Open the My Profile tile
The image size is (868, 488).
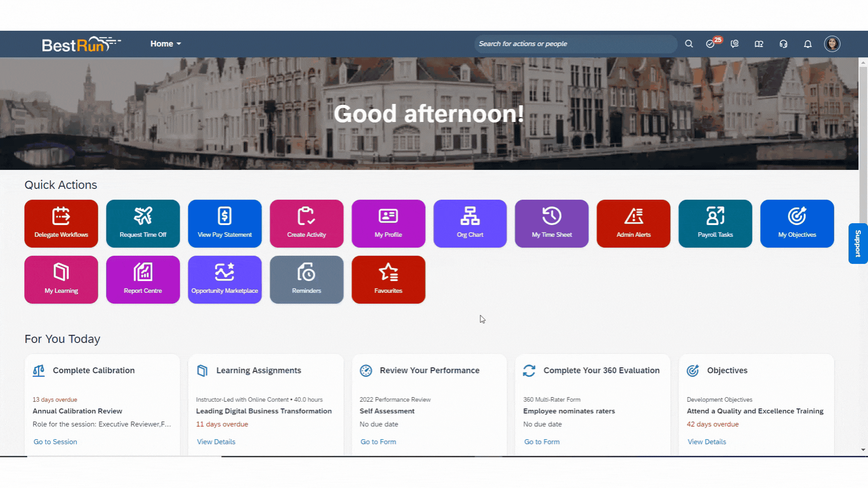[388, 224]
